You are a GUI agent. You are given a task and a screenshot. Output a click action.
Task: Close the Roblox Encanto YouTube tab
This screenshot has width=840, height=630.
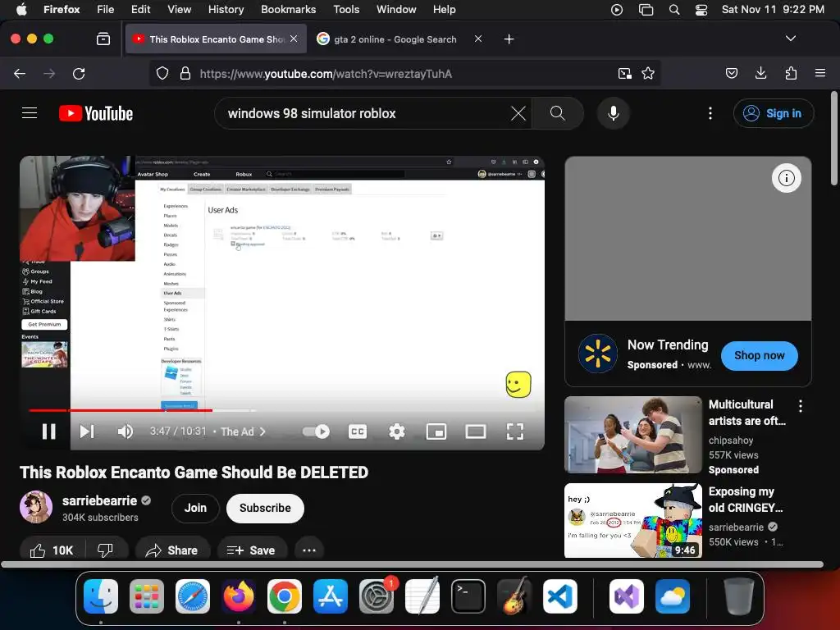pos(294,39)
